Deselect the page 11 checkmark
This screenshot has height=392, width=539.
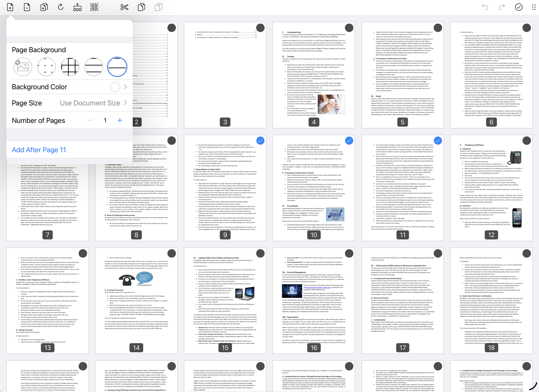point(438,140)
